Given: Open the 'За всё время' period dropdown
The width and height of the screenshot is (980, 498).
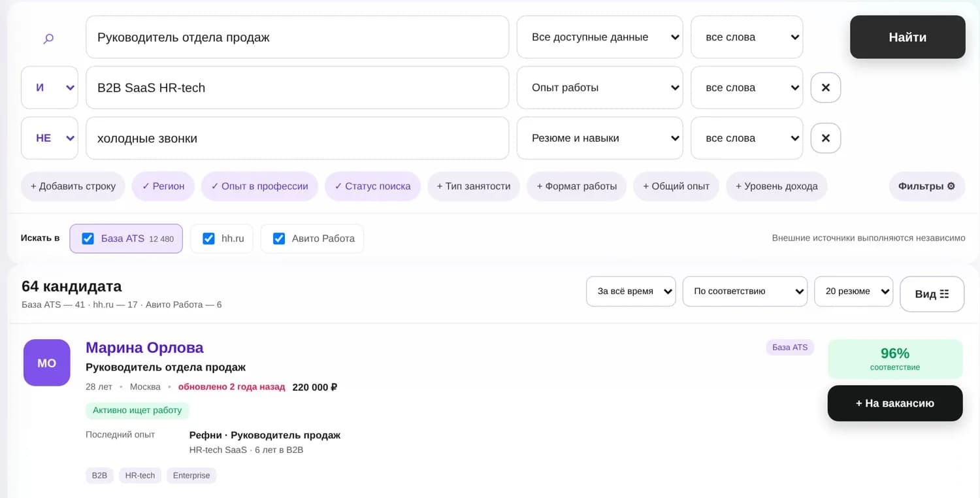Looking at the screenshot, I should coord(631,291).
